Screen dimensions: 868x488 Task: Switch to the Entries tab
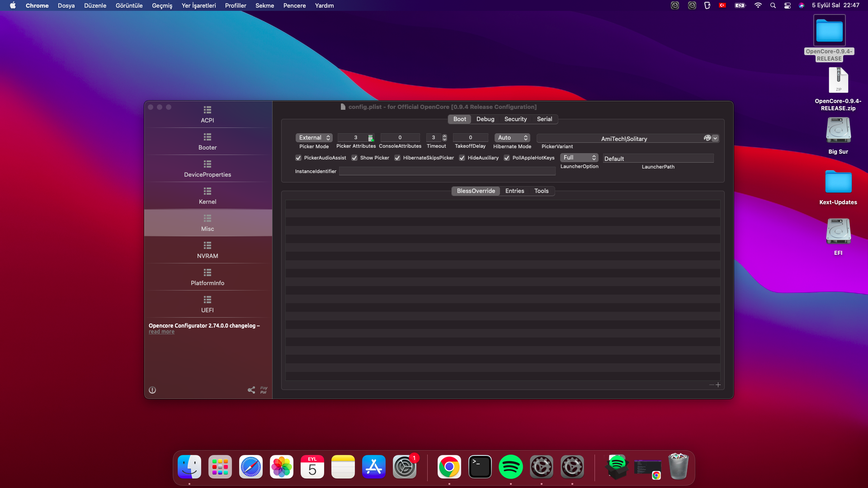(x=514, y=191)
